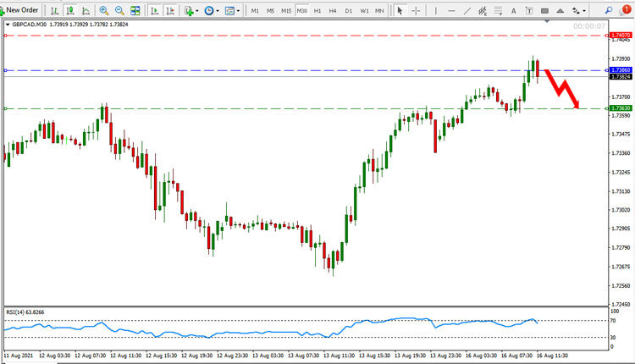Expand the GBPCAD,M30 chart header triangle
The width and height of the screenshot is (635, 364).
coord(8,25)
